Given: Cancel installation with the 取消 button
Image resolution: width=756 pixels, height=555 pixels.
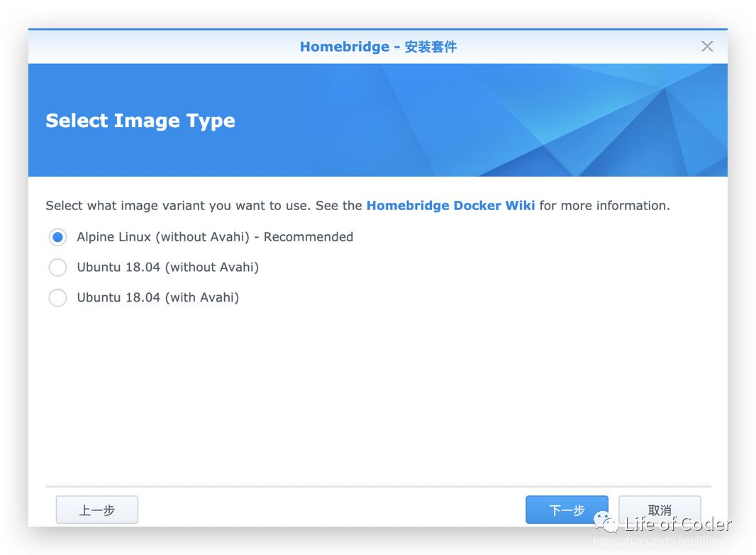Looking at the screenshot, I should point(660,510).
